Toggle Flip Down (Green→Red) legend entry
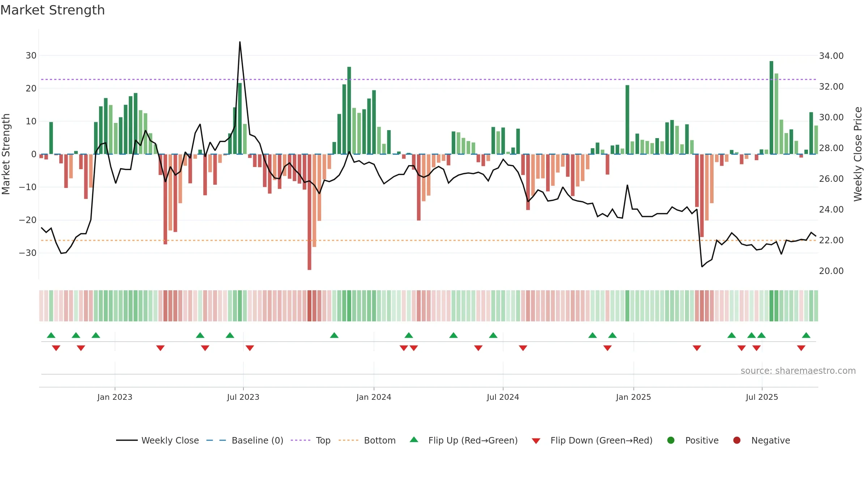868x488 pixels. 592,440
